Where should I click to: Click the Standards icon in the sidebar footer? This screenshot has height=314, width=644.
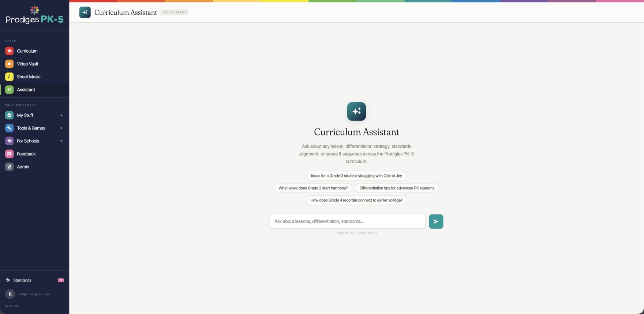coord(8,280)
